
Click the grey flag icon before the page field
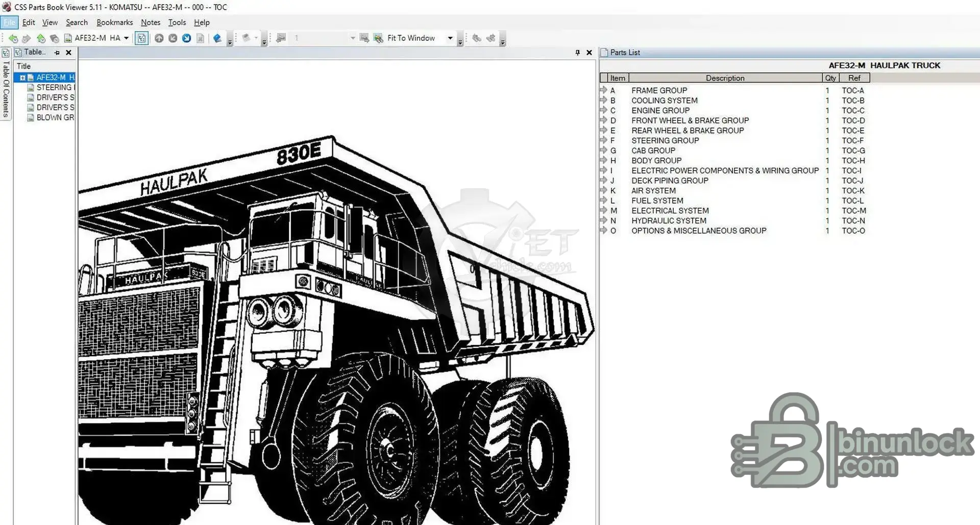click(x=281, y=38)
